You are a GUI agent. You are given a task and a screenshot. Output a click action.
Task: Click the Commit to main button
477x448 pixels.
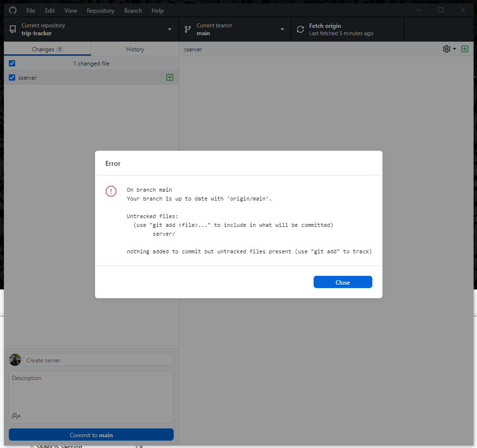(x=91, y=434)
